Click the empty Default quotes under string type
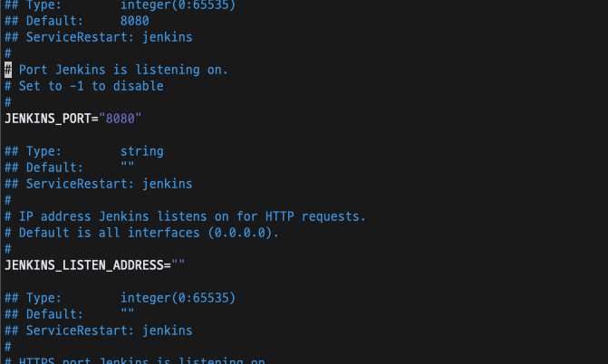Image resolution: width=608 pixels, height=364 pixels. (x=127, y=166)
